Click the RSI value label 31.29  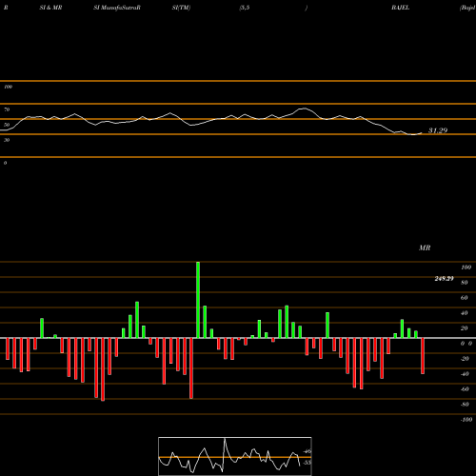[x=438, y=130]
